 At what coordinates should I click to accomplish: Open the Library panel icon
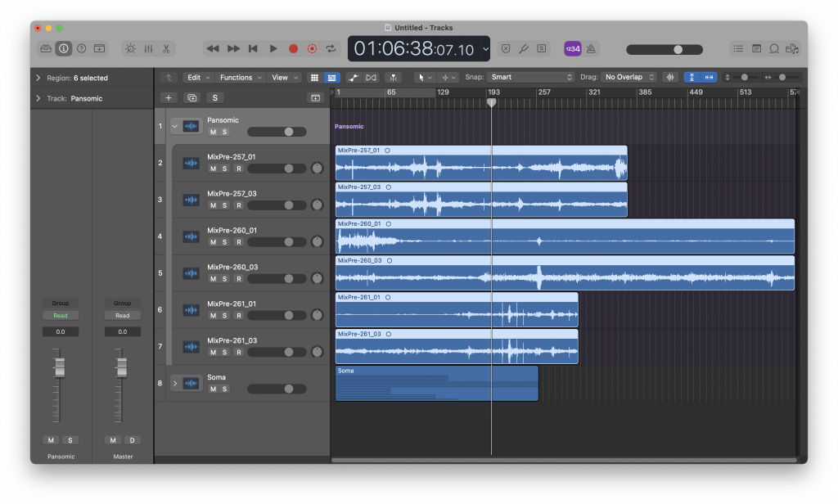[46, 48]
